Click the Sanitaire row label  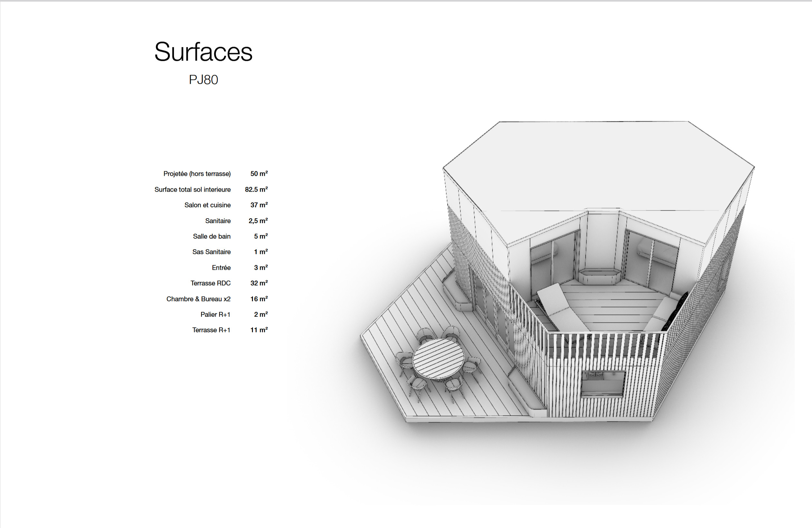tap(218, 221)
